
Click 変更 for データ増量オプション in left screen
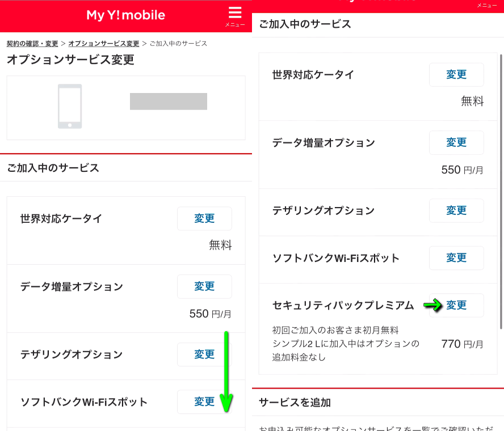click(204, 286)
